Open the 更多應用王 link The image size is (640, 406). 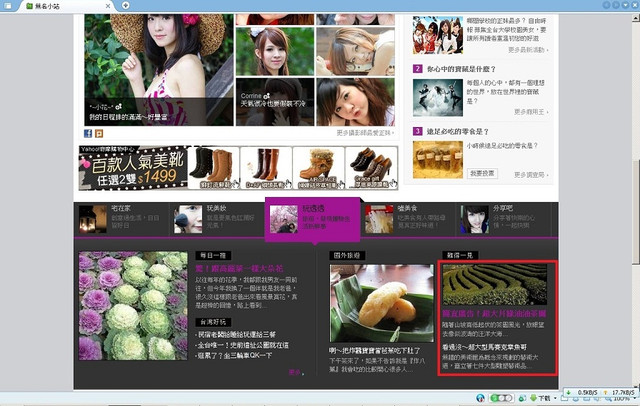pyautogui.click(x=531, y=112)
